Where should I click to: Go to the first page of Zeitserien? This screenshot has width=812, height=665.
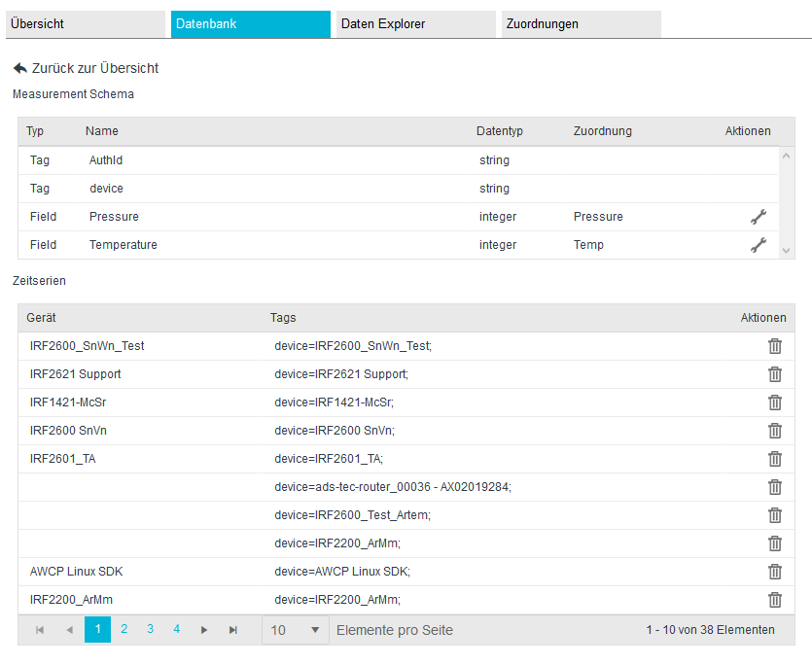coord(40,630)
